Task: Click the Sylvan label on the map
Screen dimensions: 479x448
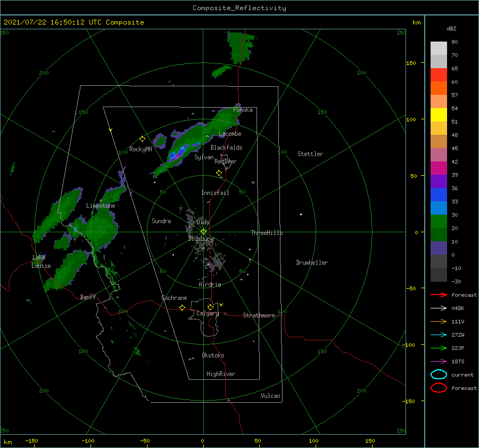Action: click(204, 157)
